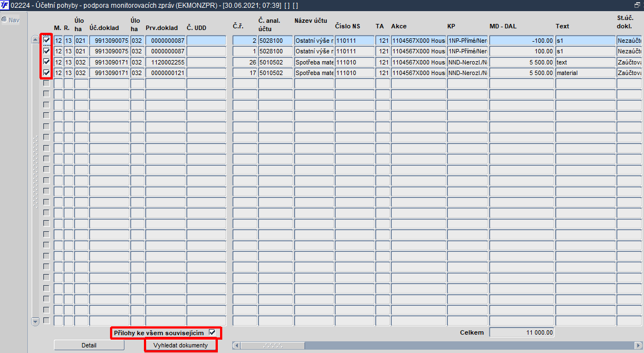Click the Celkem total field 11 000.00
The height and width of the screenshot is (353, 644).
tap(522, 332)
